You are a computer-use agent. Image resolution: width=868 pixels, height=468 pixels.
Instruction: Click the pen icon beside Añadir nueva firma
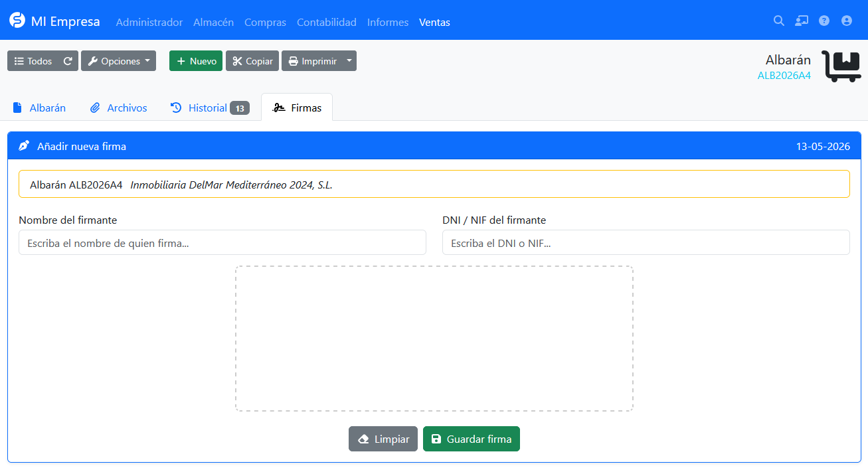tap(24, 146)
